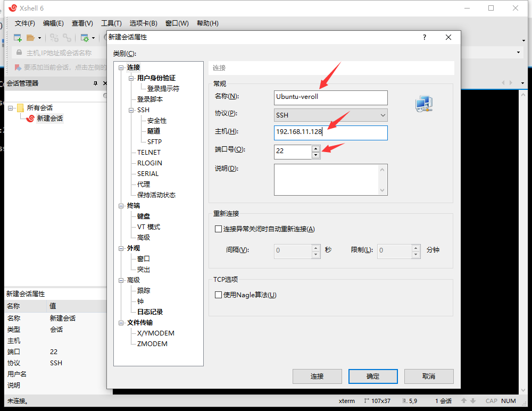The height and width of the screenshot is (411, 532).
Task: Select TELNET in category tree
Action: pyautogui.click(x=148, y=152)
